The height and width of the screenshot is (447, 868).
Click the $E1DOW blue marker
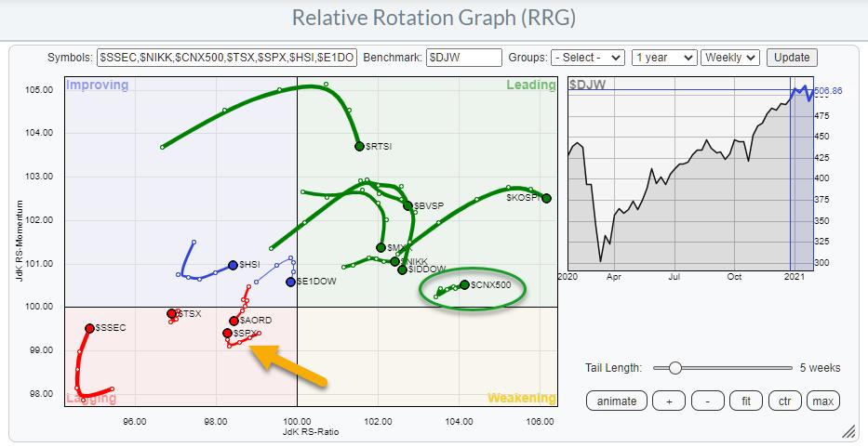click(x=290, y=282)
